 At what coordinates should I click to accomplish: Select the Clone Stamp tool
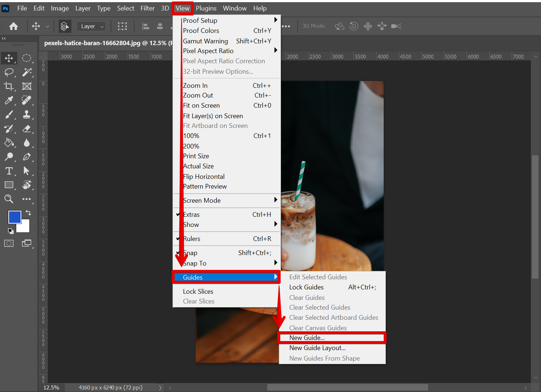(x=27, y=115)
